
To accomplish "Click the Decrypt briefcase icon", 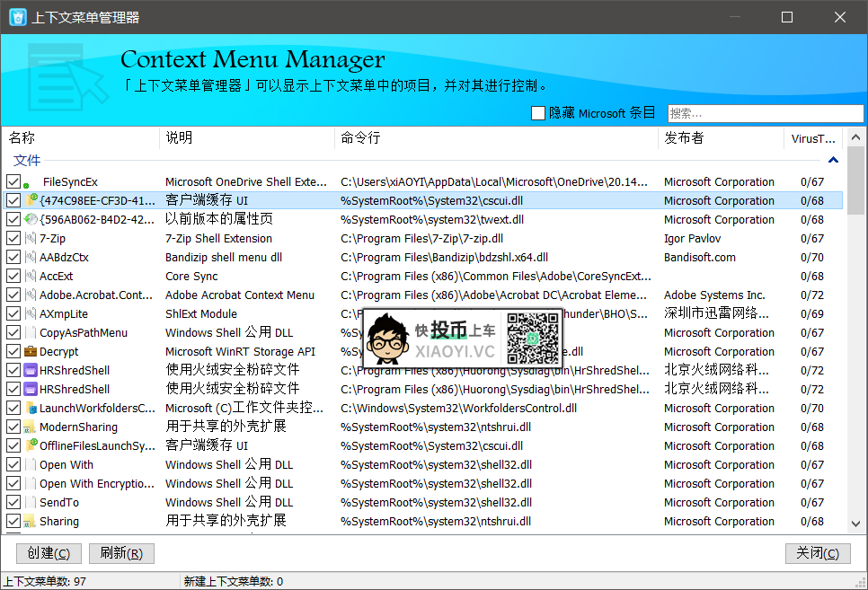I will tap(30, 352).
